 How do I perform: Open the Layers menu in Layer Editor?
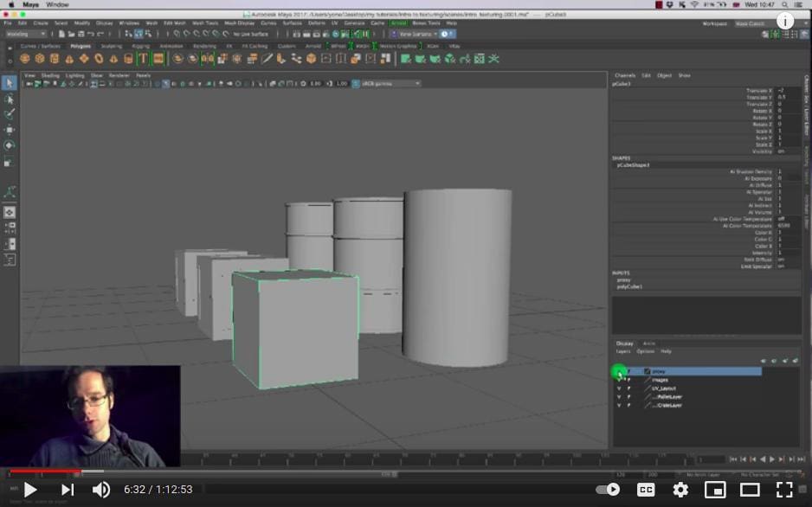click(623, 351)
